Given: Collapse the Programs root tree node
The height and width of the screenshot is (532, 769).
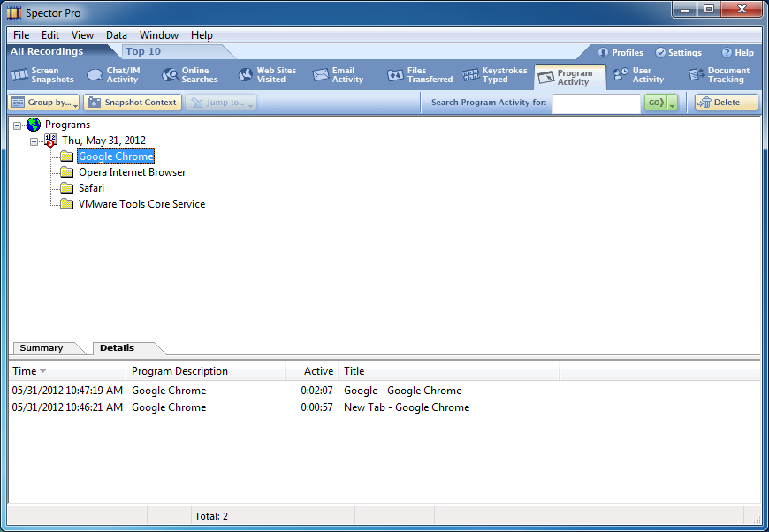Looking at the screenshot, I should click(x=18, y=125).
